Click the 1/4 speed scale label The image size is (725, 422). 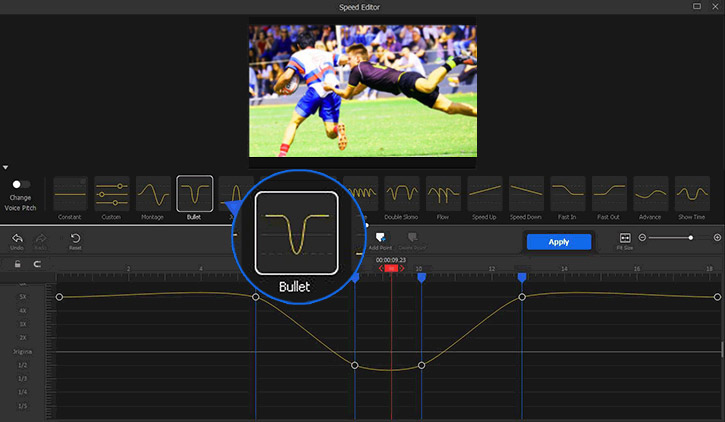coord(23,392)
